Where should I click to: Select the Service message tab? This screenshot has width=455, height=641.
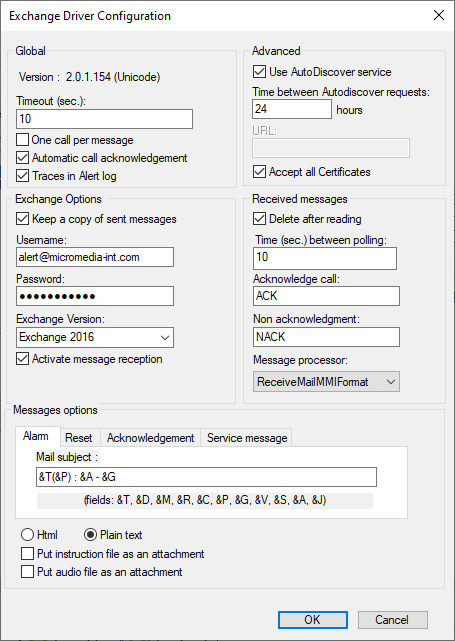[247, 438]
